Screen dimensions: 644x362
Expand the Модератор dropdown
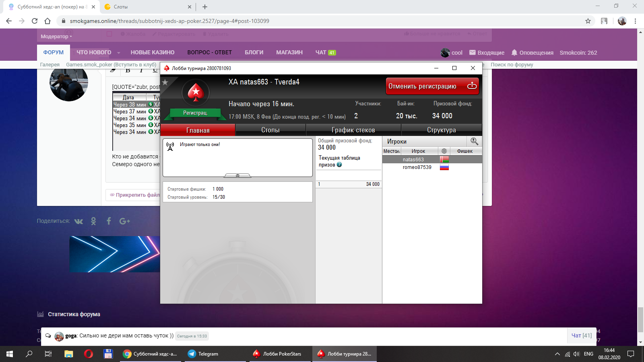(56, 36)
